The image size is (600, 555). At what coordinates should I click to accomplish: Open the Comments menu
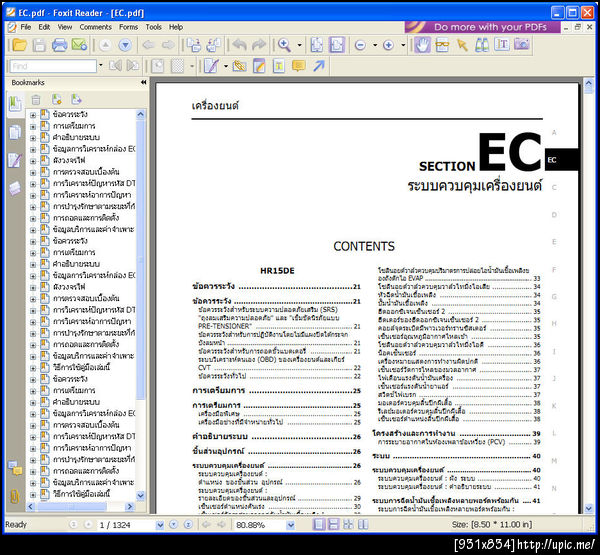96,27
